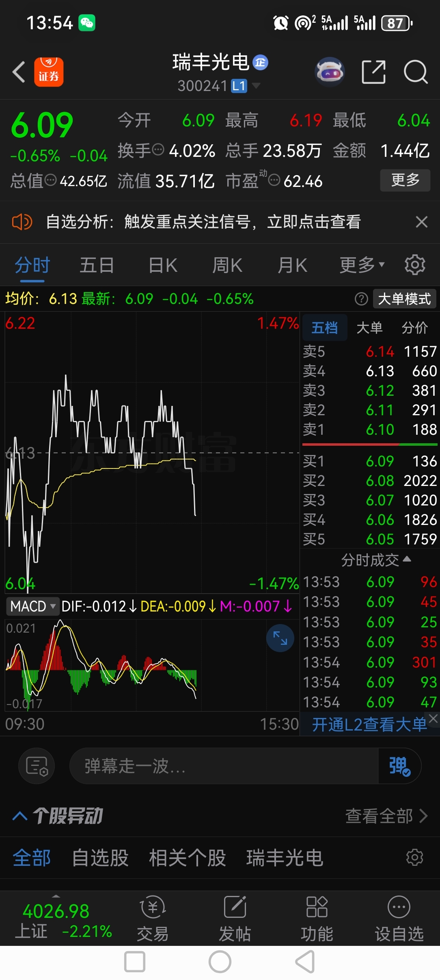Viewport: 440px width, 980px height.
Task: Tap the red-green buy/sell ratio bar
Action: point(370,444)
